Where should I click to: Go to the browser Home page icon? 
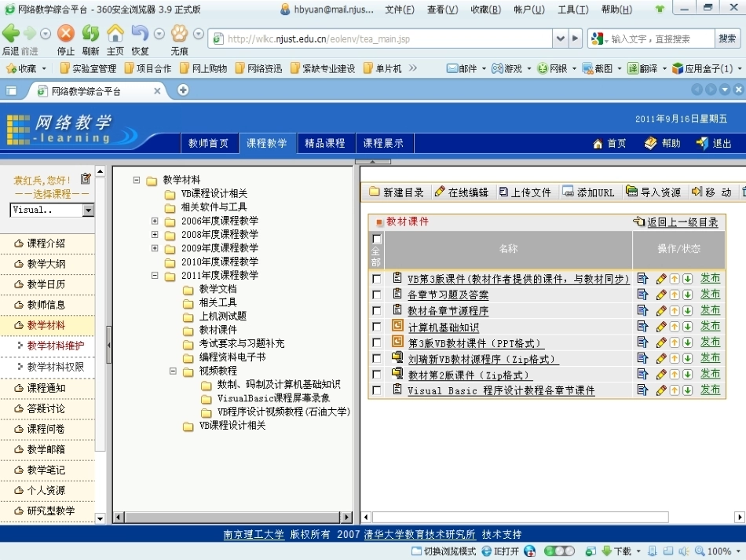point(115,33)
